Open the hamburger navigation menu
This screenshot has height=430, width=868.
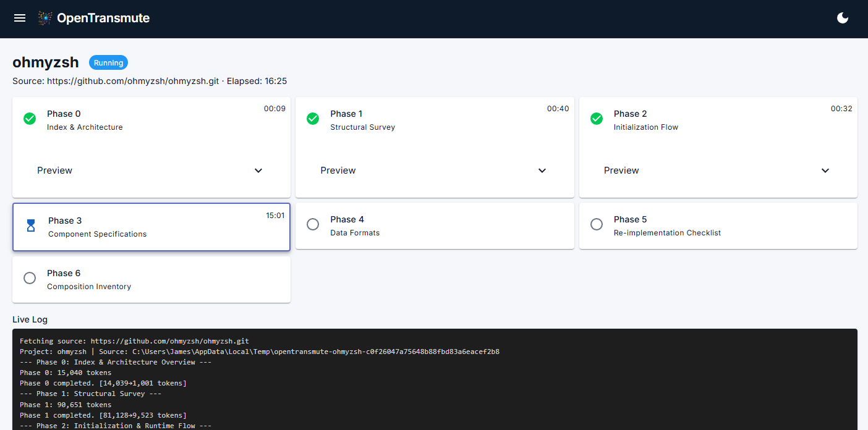click(20, 18)
